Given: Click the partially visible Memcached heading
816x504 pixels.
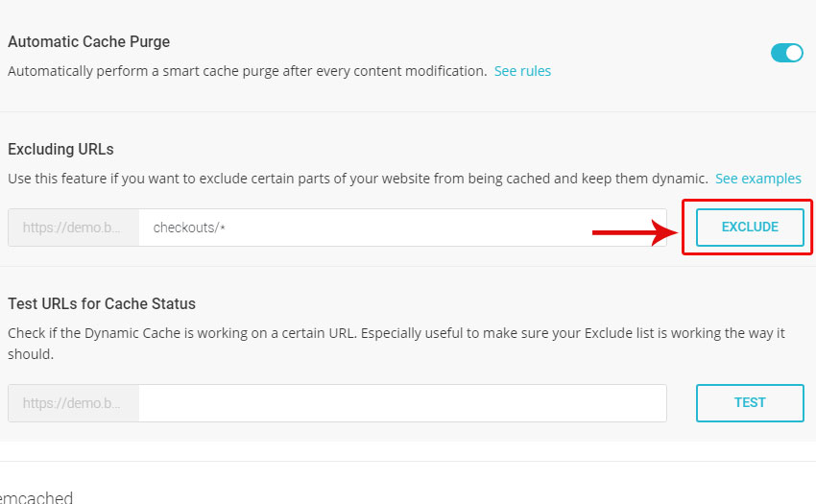Looking at the screenshot, I should click(36, 497).
